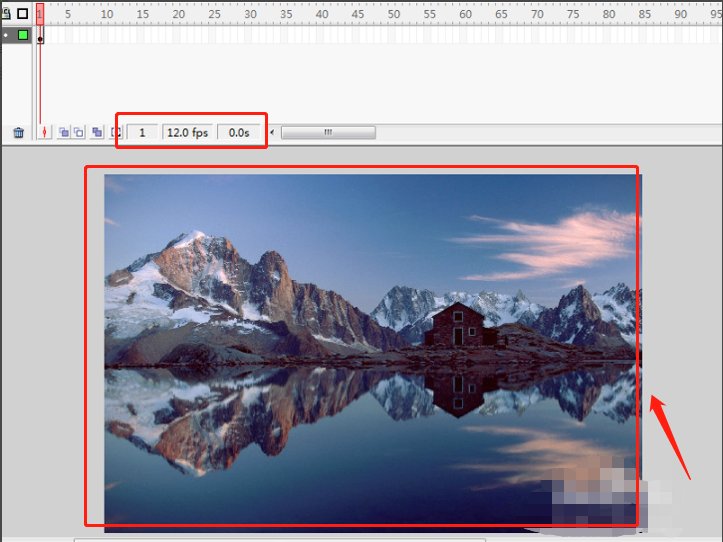
Task: Click the 12.0 fps frame rate
Action: pos(187,132)
